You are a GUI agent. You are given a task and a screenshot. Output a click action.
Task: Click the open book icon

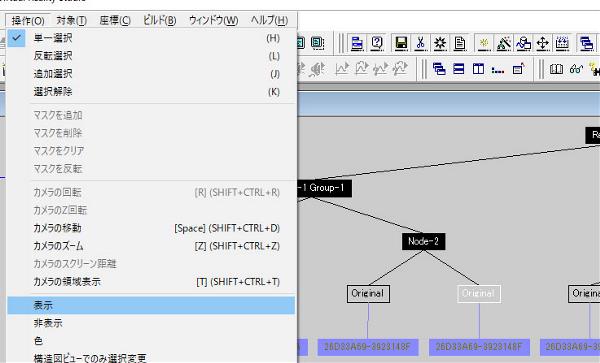click(x=556, y=69)
